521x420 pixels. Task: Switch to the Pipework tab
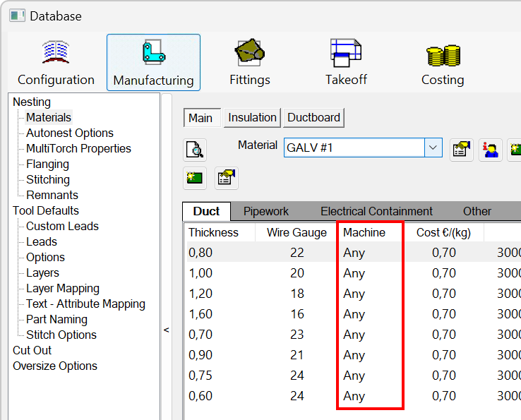(x=266, y=211)
